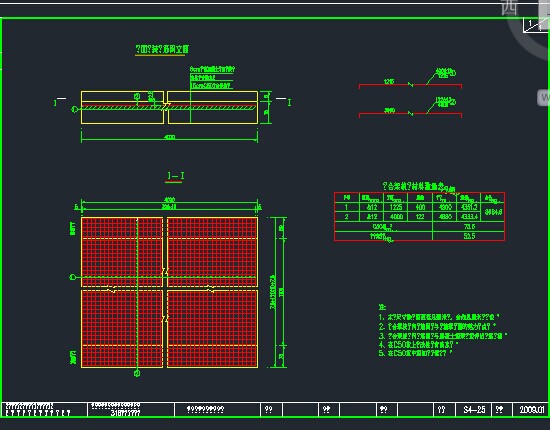Click the 52.5 value in bottom table row
This screenshot has width=550, height=430.
coord(469,236)
